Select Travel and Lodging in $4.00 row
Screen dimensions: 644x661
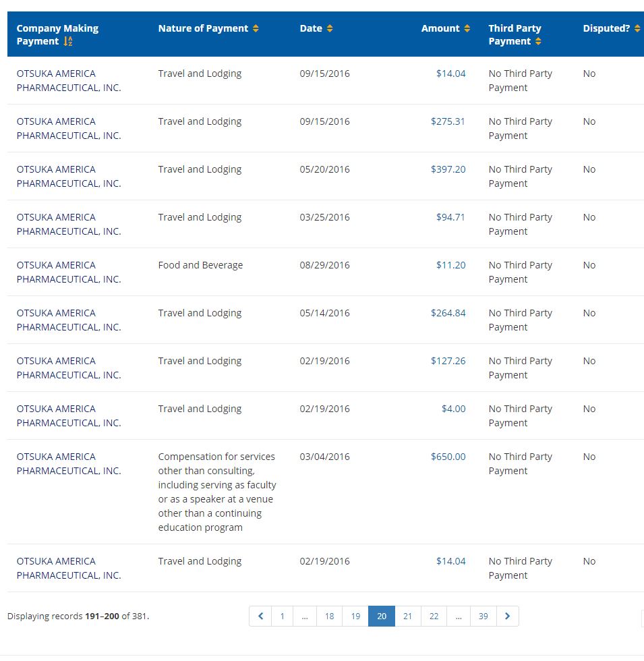click(200, 409)
